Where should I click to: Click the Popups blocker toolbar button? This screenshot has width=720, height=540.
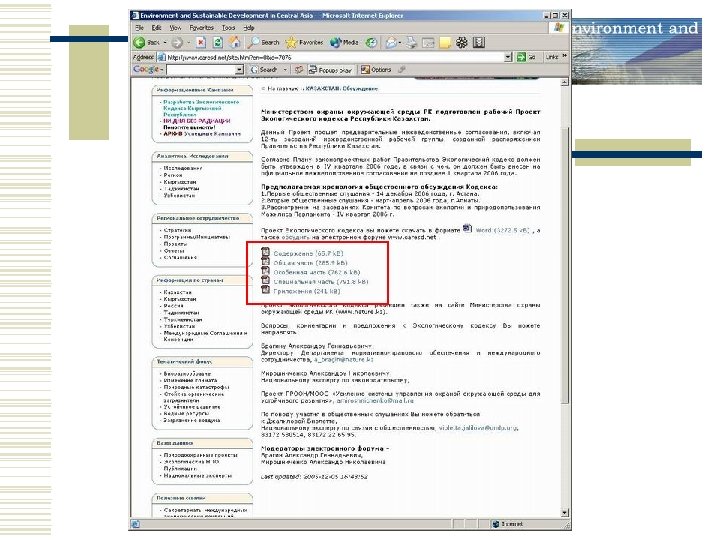coord(330,70)
